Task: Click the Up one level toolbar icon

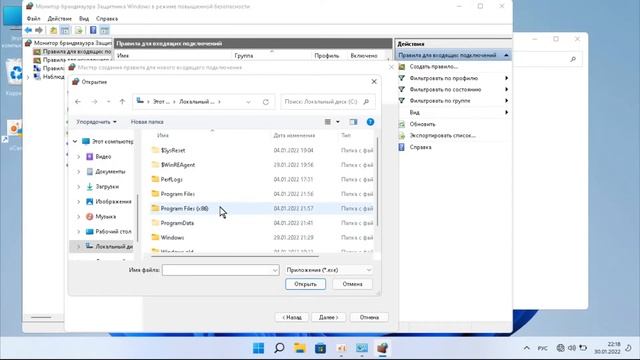Action: coord(53,30)
